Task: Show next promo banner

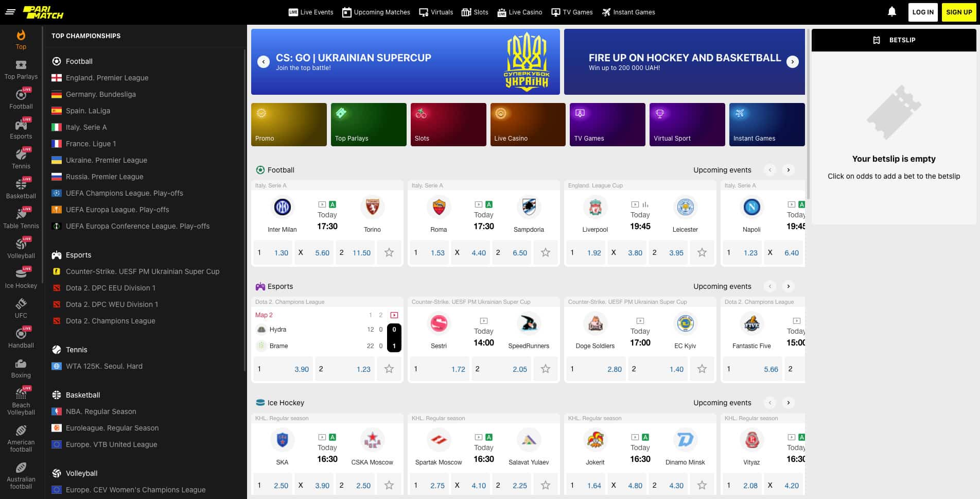Action: click(793, 62)
